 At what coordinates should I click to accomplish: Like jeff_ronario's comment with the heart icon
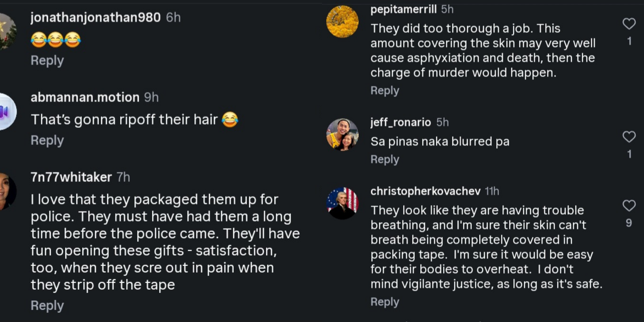629,137
